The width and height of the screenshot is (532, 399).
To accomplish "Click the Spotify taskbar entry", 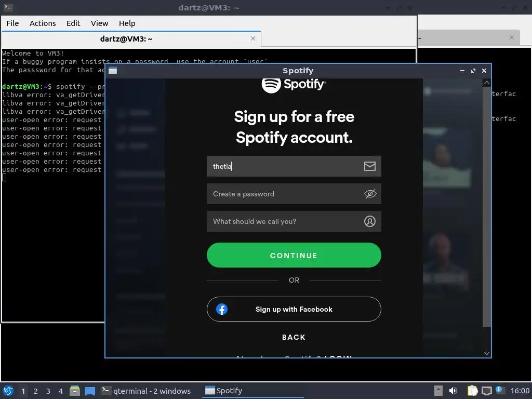I will (x=253, y=391).
